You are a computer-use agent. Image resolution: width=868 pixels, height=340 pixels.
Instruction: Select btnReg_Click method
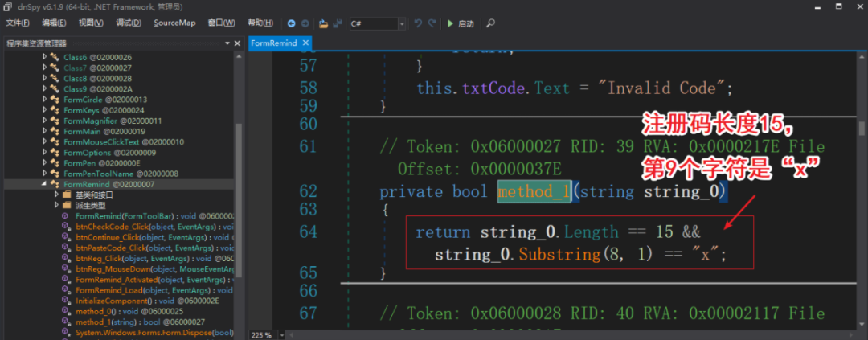pyautogui.click(x=154, y=258)
